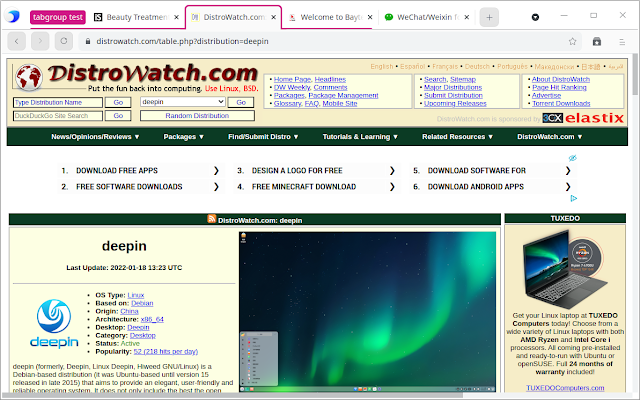Click the padlock site security icon
Viewport: 640px width, 400px height.
pyautogui.click(x=87, y=41)
